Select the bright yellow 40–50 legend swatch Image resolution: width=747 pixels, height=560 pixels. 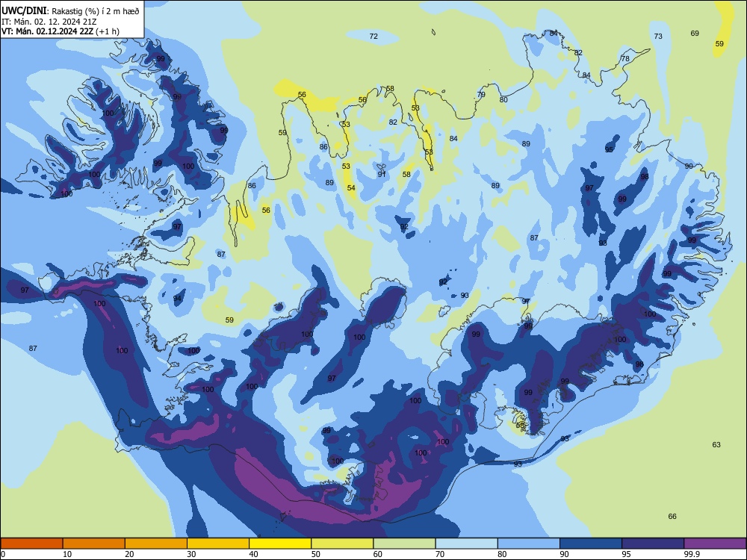[280, 544]
